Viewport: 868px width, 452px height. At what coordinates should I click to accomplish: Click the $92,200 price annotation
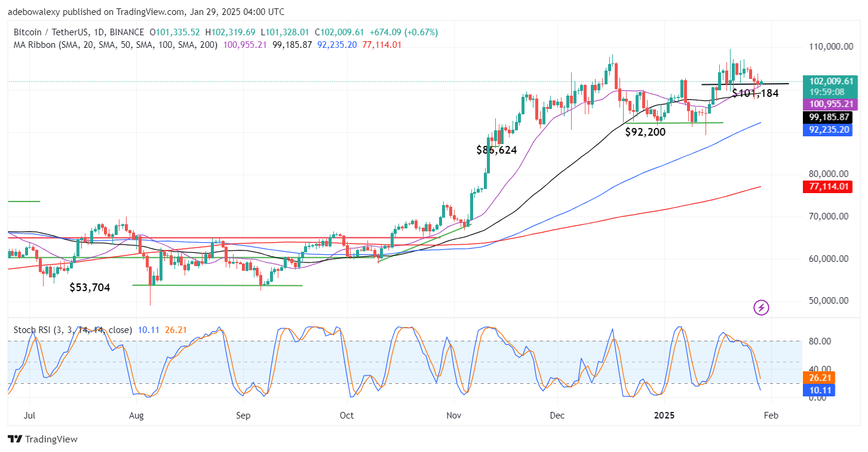click(645, 132)
